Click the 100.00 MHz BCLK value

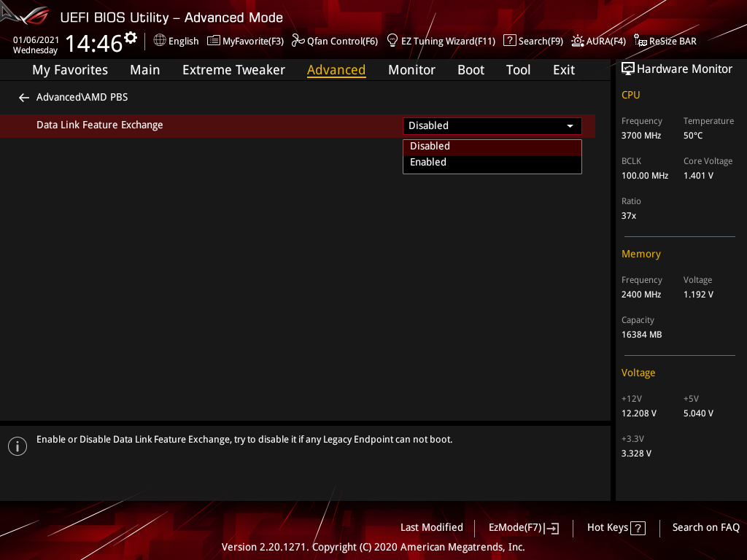pyautogui.click(x=645, y=176)
